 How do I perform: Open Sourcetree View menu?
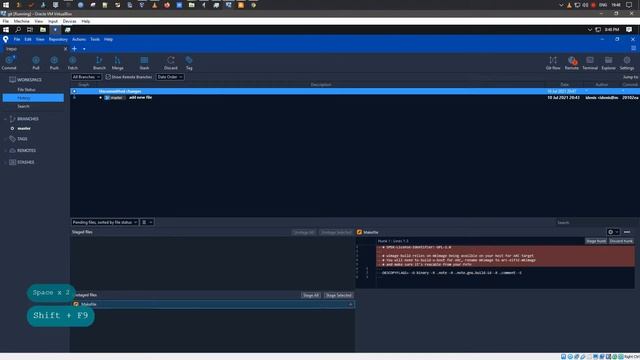40,39
